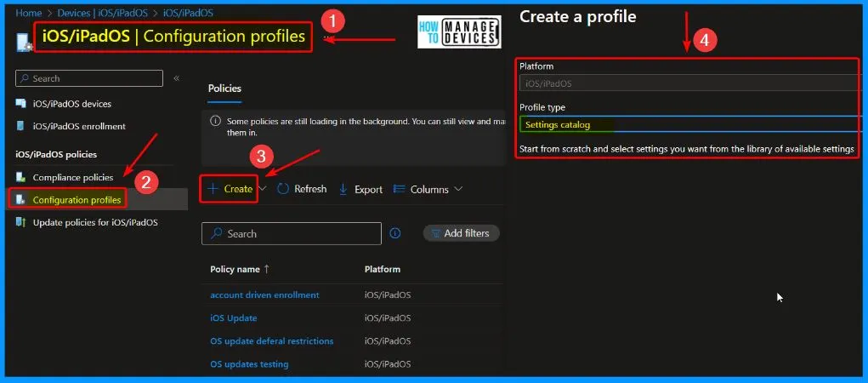Click the policies Search input field
The width and height of the screenshot is (868, 383).
click(292, 233)
